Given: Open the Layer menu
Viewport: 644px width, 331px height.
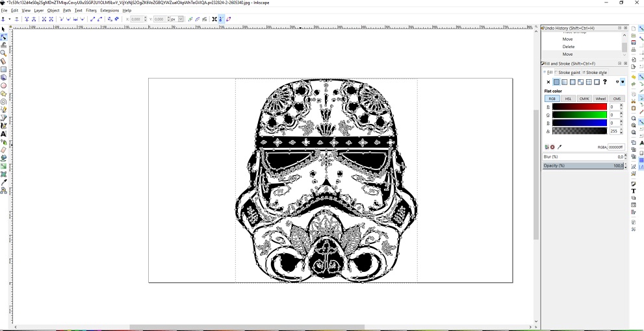Looking at the screenshot, I should click(38, 10).
